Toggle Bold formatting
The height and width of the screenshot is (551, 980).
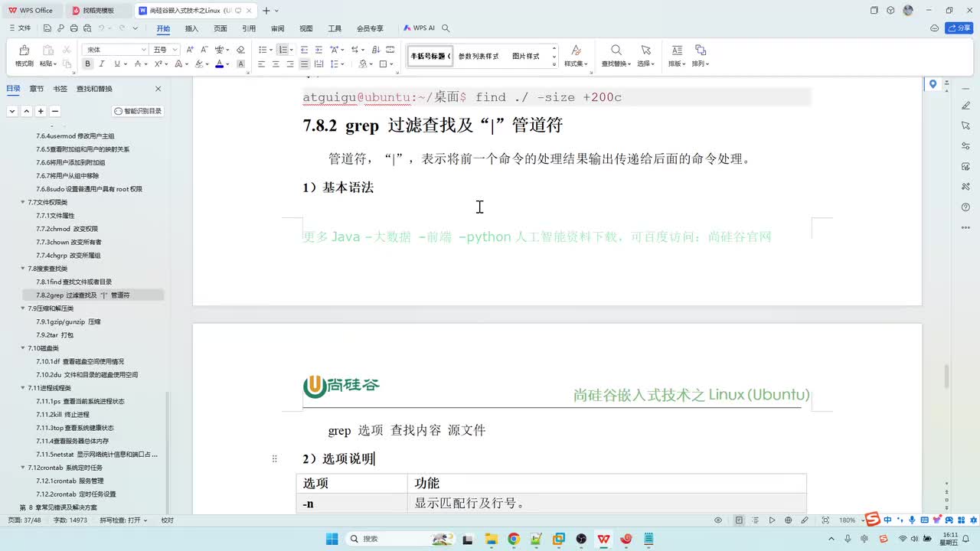point(87,64)
